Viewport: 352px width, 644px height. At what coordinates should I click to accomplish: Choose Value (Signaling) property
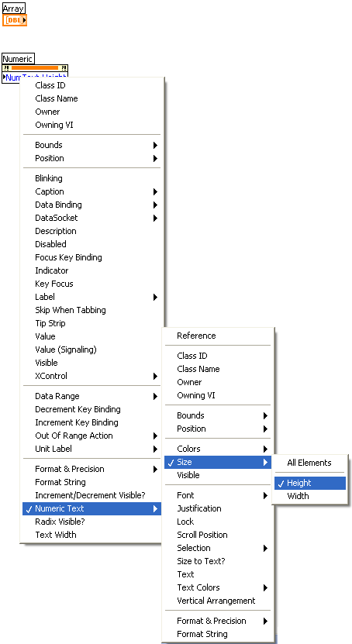pos(66,350)
